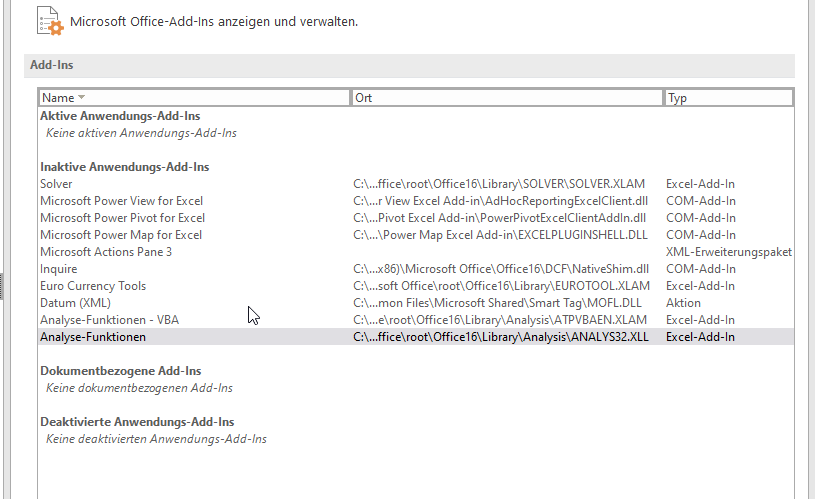Click Keine deaktivierten Anwendungs-Add-Ins text
Screen dimensions: 815x499
pyautogui.click(x=156, y=439)
